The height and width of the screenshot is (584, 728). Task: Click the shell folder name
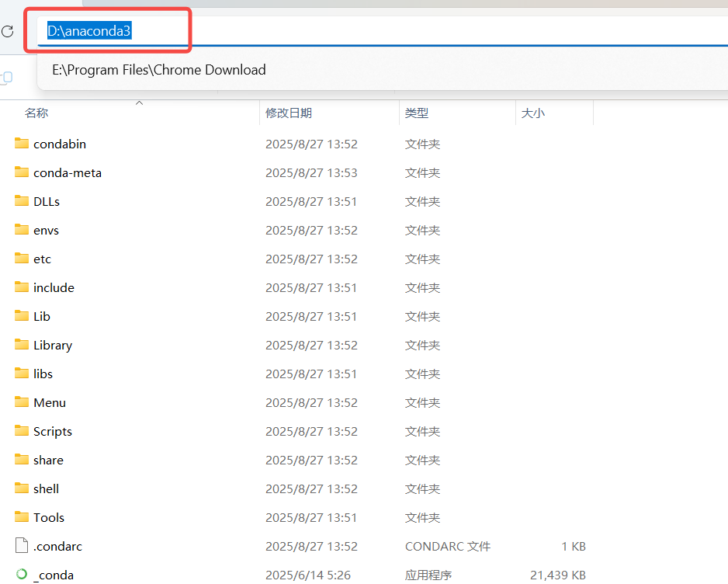point(46,489)
